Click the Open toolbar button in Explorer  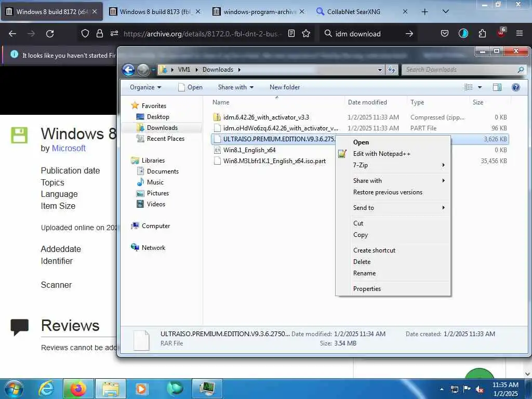[190, 87]
